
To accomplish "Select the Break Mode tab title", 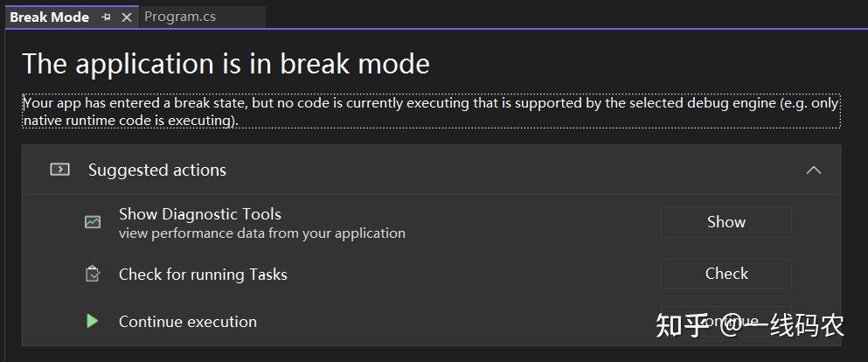I will coord(49,17).
